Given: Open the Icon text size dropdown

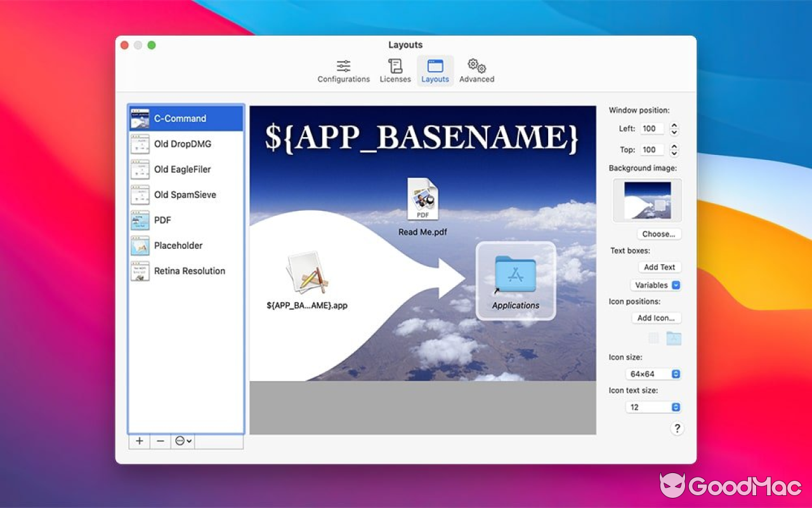Looking at the screenshot, I should pyautogui.click(x=653, y=407).
